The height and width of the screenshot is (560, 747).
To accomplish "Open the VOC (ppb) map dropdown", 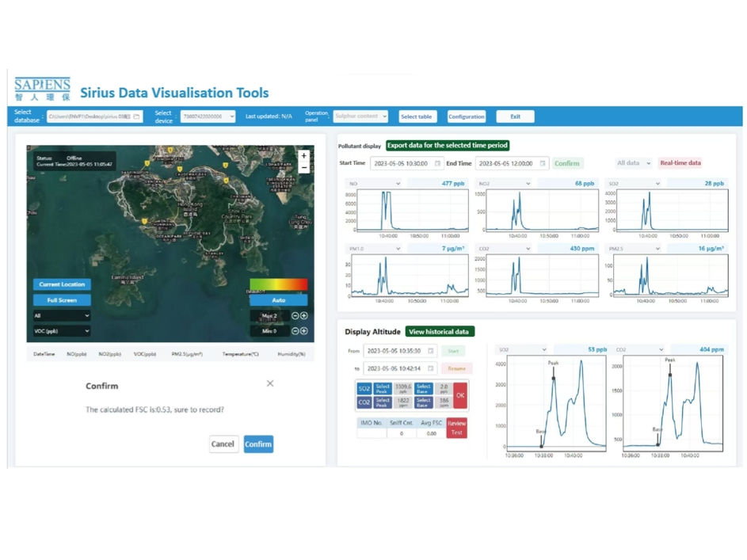I will pyautogui.click(x=62, y=331).
